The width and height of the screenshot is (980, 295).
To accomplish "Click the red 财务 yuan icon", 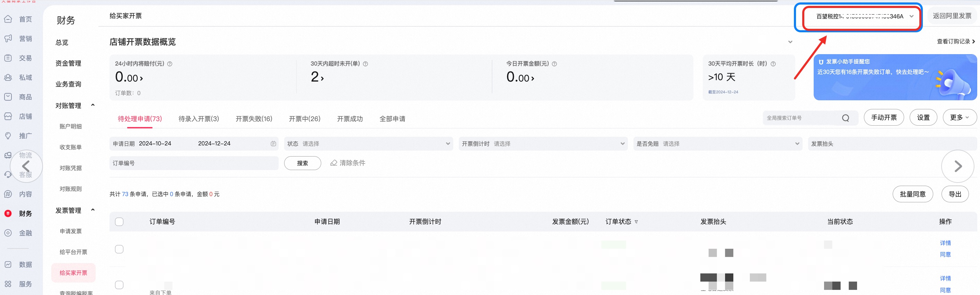I will (x=8, y=213).
